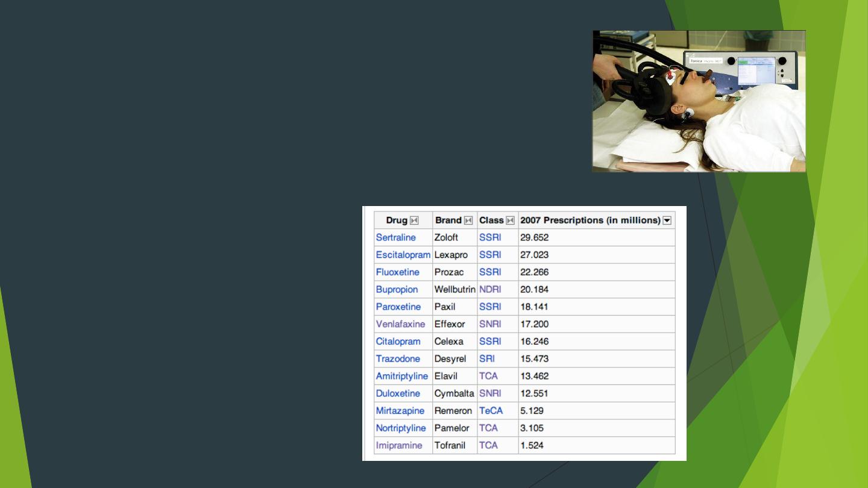Screen dimensions: 868x488
Task: Select the Wellbutrin brand cell
Action: pyautogui.click(x=455, y=290)
